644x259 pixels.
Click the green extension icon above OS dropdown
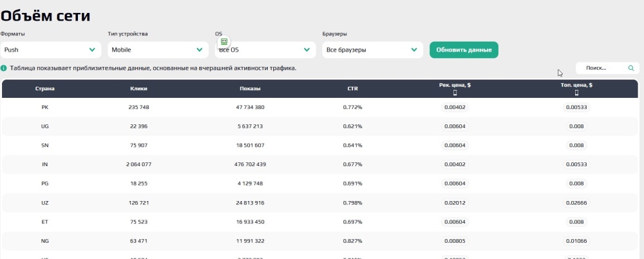(224, 41)
